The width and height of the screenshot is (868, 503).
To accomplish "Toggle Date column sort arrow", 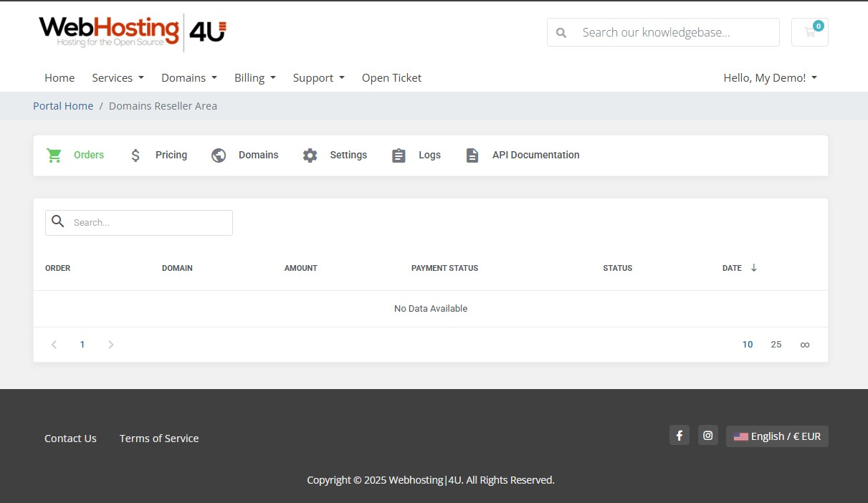I will 754,268.
